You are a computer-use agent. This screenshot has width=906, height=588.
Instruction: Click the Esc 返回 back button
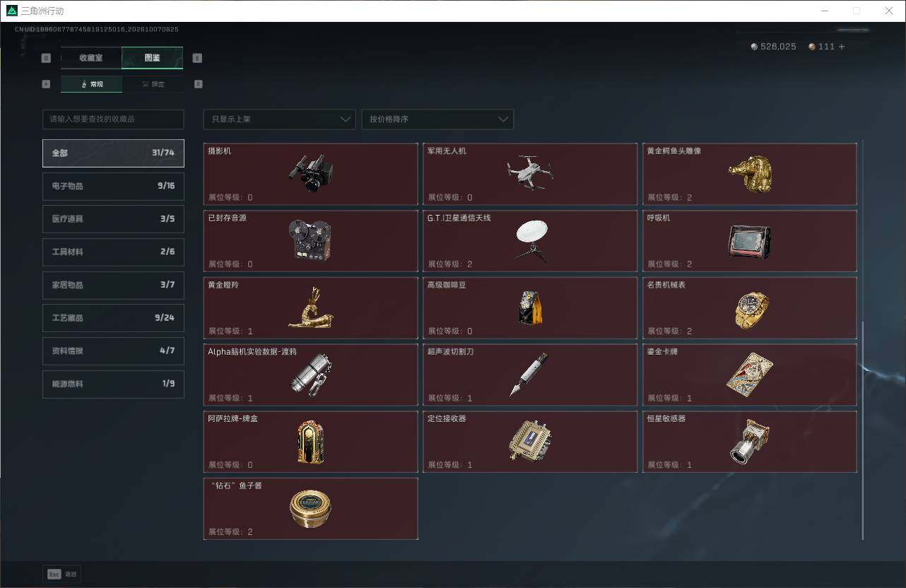click(x=62, y=575)
